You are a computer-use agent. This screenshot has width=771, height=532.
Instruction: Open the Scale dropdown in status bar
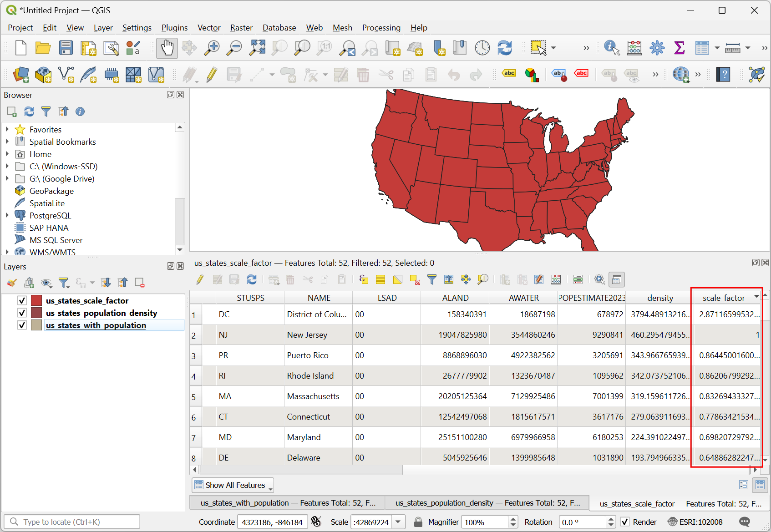[398, 522]
